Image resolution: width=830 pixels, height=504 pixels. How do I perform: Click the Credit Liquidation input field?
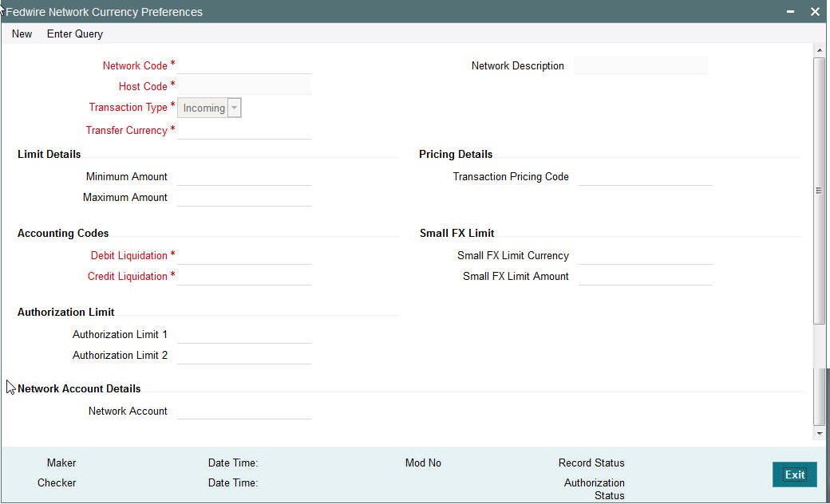tap(244, 276)
